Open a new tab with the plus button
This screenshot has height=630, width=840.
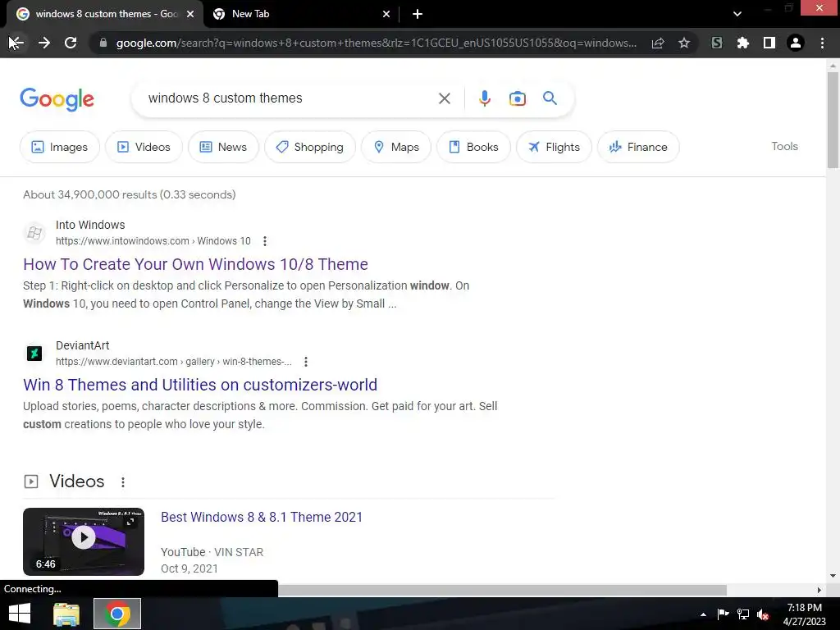pos(418,14)
